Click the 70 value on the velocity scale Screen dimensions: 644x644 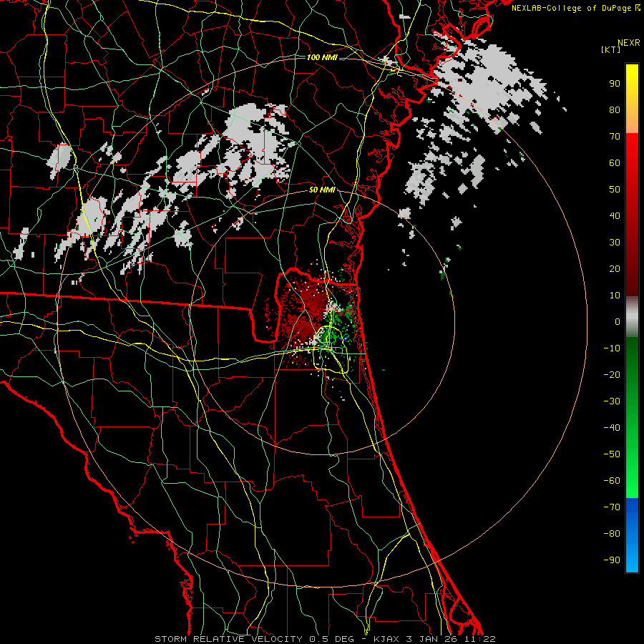[x=615, y=137]
